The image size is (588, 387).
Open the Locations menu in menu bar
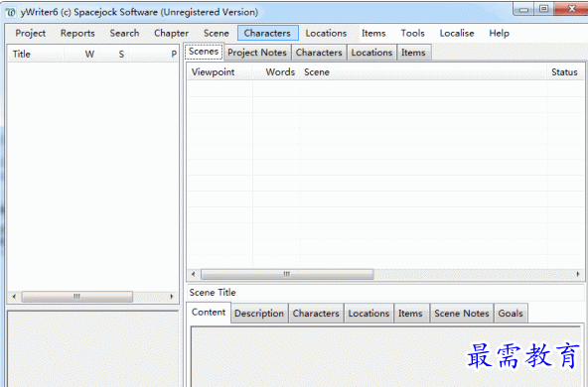click(326, 33)
